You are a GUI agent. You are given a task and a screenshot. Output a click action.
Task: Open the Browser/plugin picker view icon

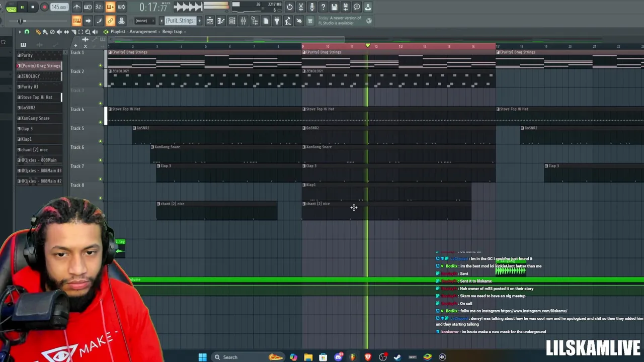pyautogui.click(x=255, y=21)
